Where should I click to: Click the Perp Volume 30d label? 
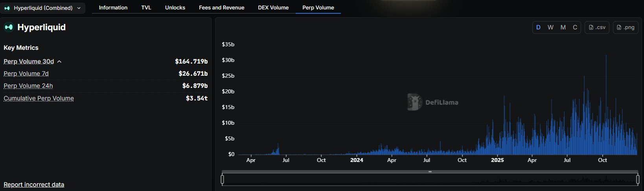[29, 61]
